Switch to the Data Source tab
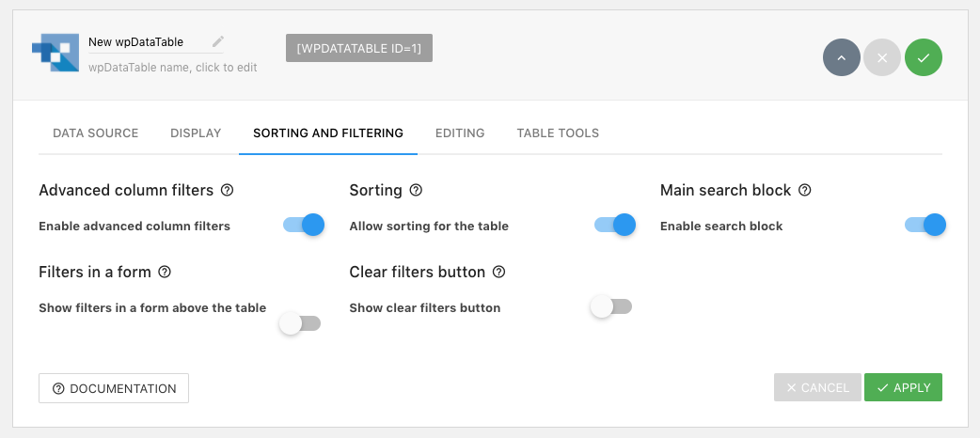The height and width of the screenshot is (438, 980). (x=95, y=133)
